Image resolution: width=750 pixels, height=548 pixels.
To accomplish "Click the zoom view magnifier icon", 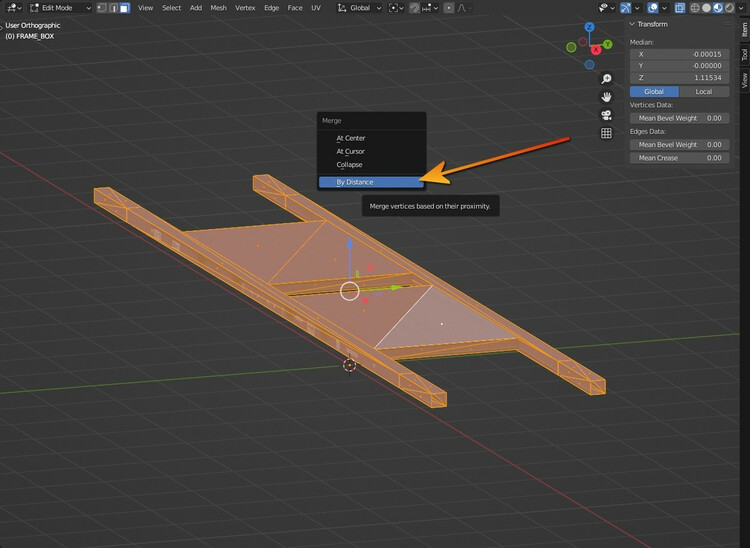I will coord(606,79).
